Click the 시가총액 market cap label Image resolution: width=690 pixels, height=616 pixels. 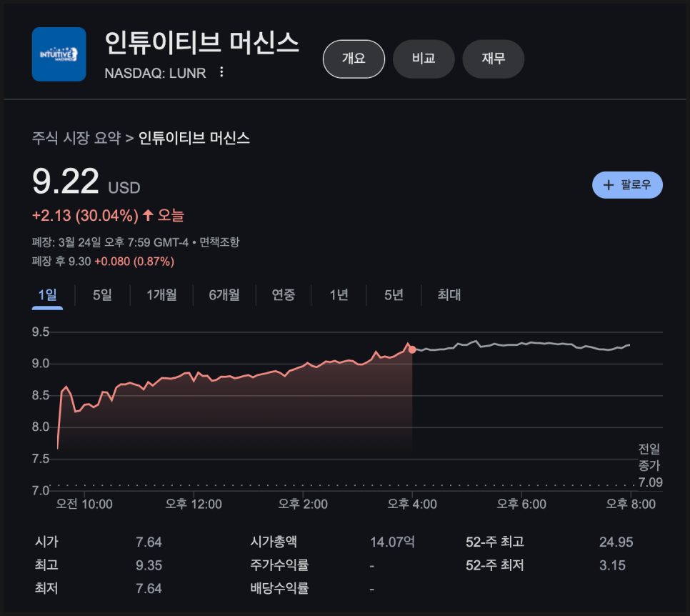point(274,542)
